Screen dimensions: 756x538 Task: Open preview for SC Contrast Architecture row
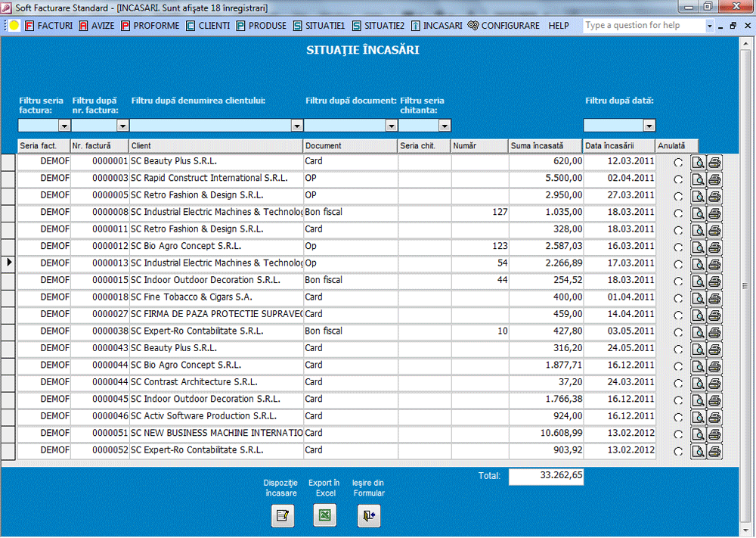[x=698, y=383]
